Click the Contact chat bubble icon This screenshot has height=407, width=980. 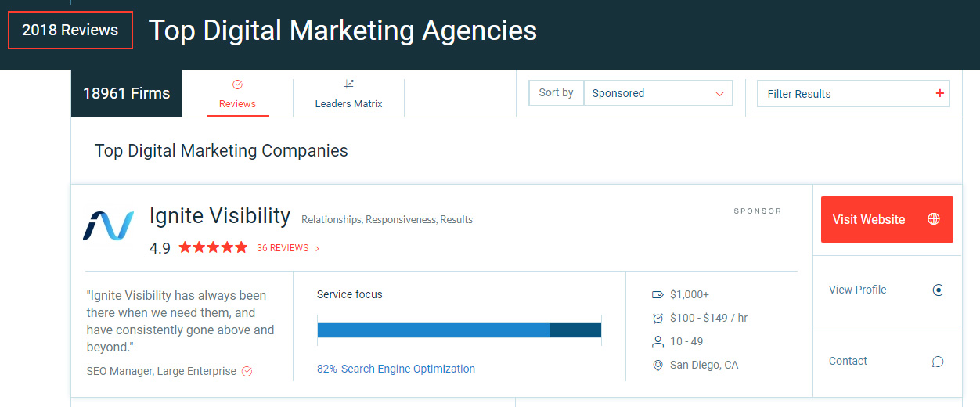tap(938, 362)
